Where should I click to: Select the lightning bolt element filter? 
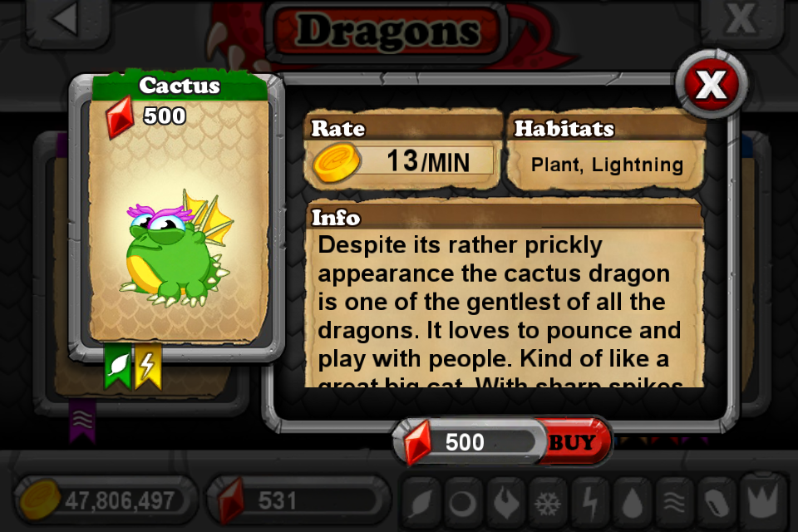click(589, 502)
